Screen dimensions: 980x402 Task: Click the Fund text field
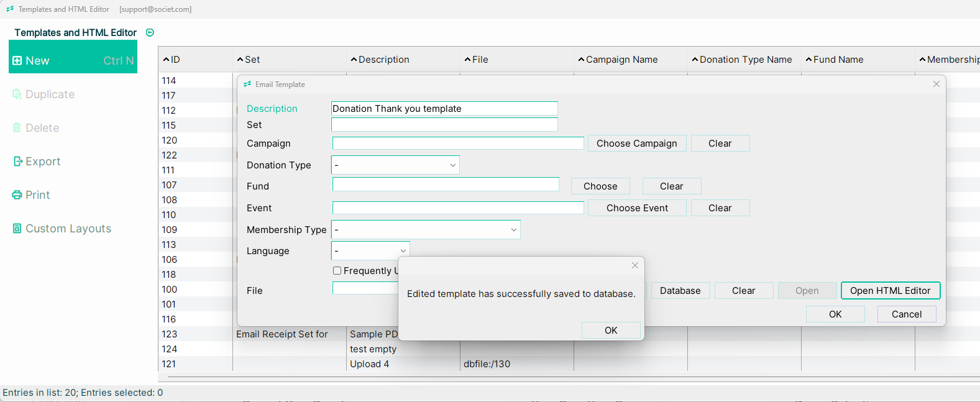(446, 185)
